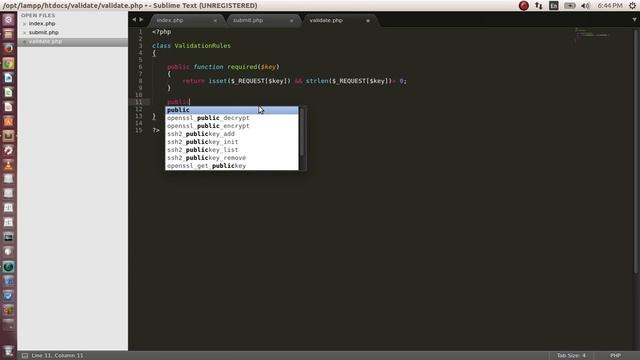Switch to the submit.php tab
Screen dimensions: 640x360
pos(248,20)
